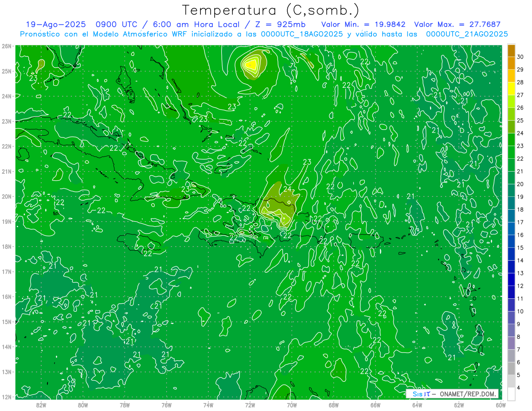Click the color scale label "25"
Image resolution: width=532 pixels, height=411 pixels.
[520, 120]
